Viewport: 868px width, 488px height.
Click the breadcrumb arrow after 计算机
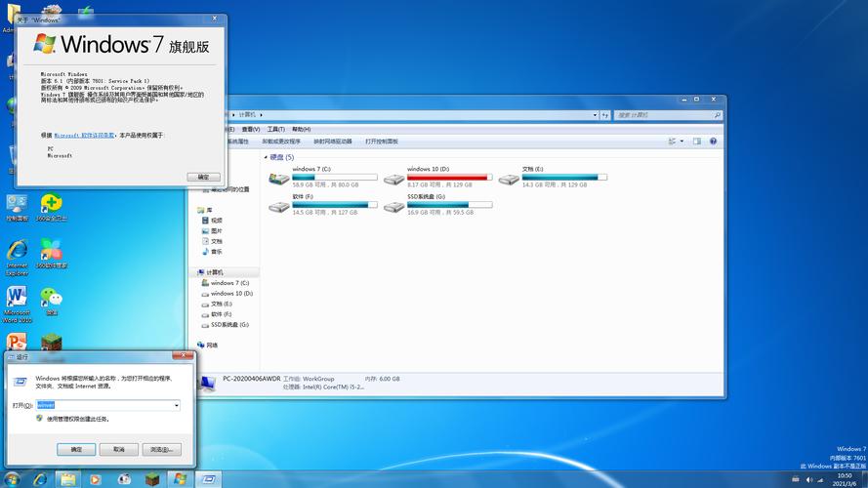click(262, 115)
